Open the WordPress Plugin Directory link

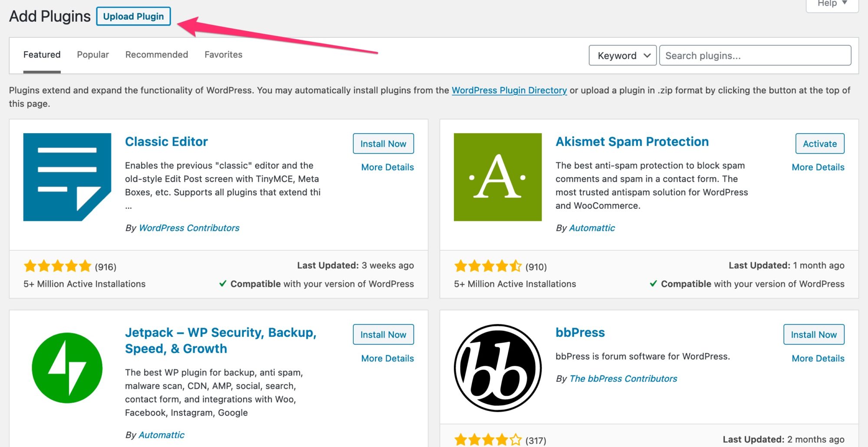pyautogui.click(x=509, y=90)
